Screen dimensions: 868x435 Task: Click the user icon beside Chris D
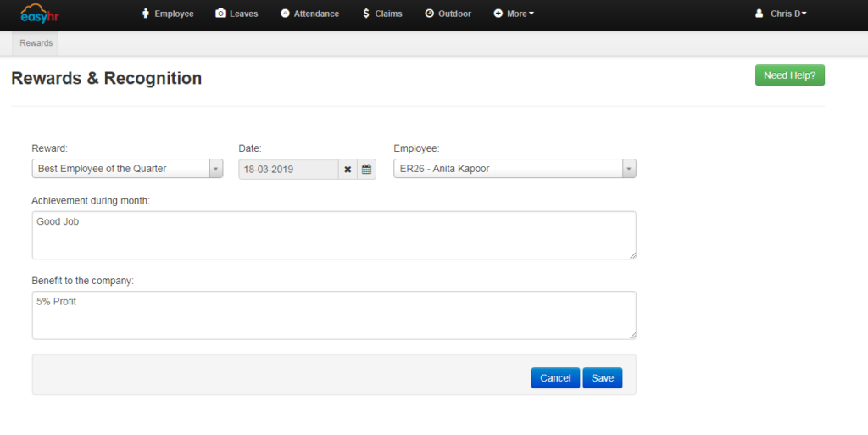point(759,14)
